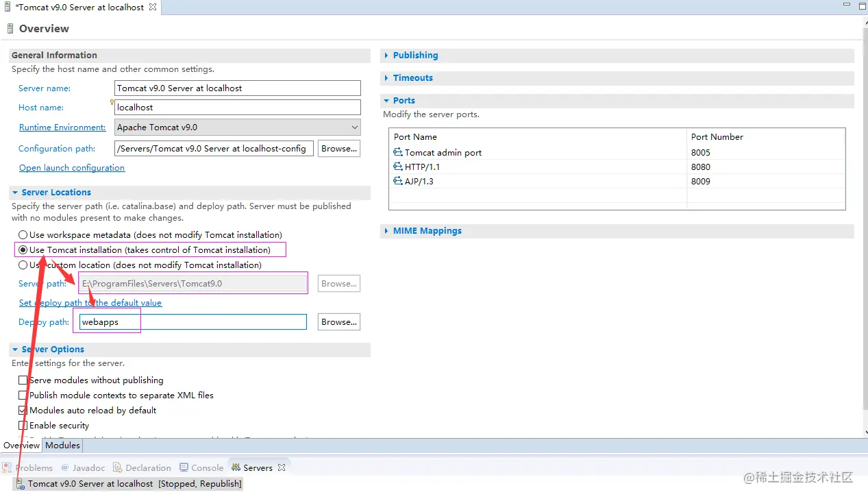Screen dimensions: 868x499
Task: Click the Console view monitor icon
Action: tap(184, 467)
